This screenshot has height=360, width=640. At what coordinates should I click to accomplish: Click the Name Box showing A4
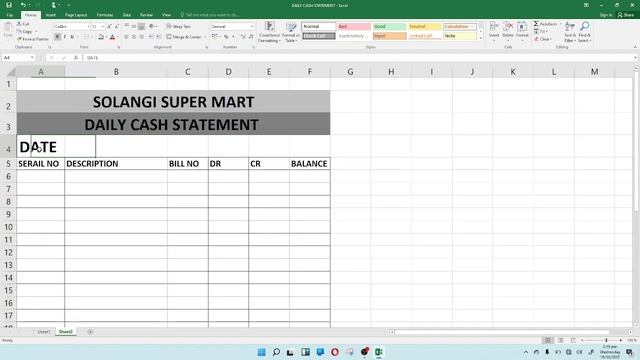click(18, 58)
